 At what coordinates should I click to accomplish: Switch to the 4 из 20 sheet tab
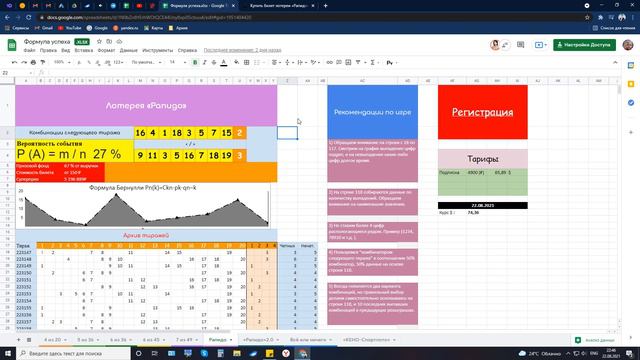click(x=55, y=340)
